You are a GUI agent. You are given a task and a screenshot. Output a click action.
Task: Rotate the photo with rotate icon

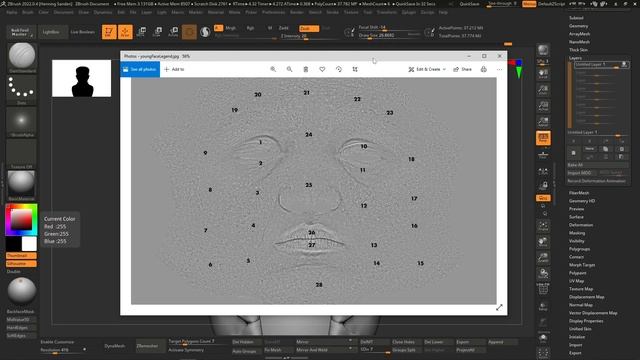coord(338,69)
